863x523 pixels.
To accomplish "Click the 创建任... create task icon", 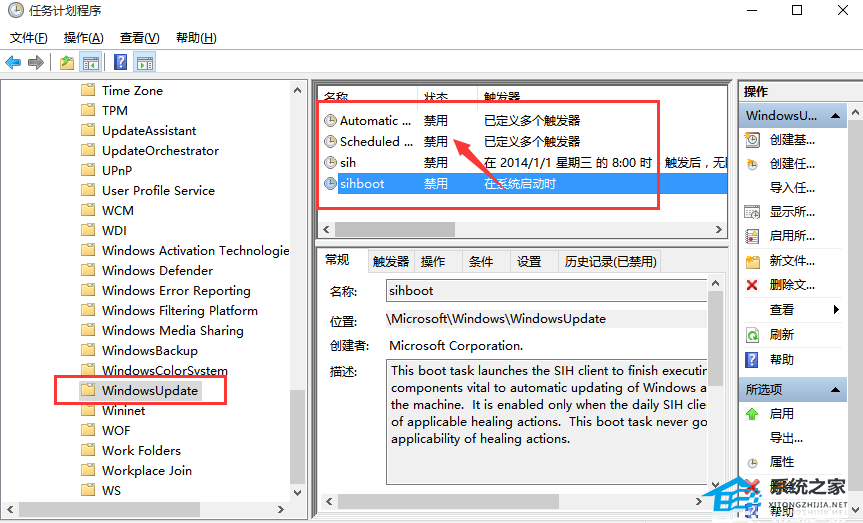I will [752, 164].
